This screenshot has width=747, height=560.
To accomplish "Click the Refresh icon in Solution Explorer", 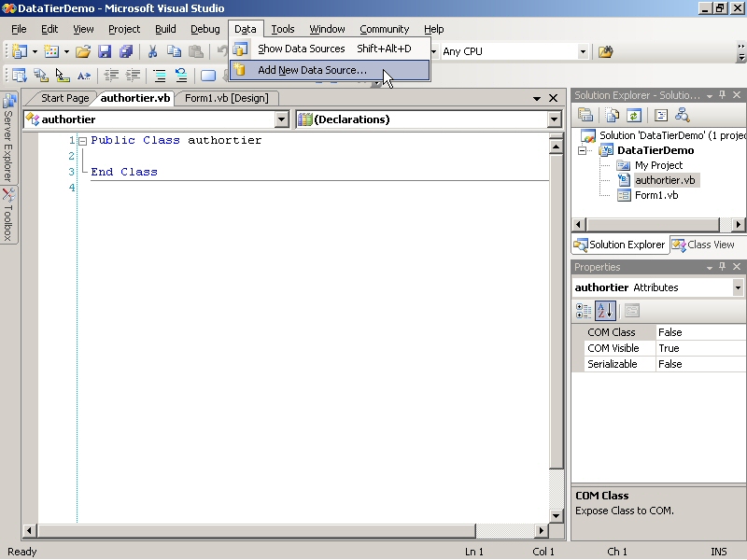I will pyautogui.click(x=634, y=114).
